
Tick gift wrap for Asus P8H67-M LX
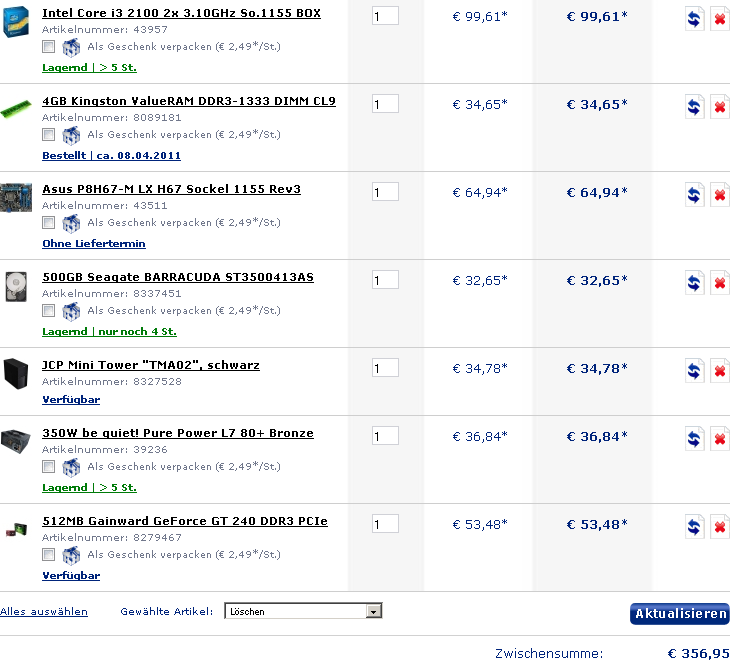tap(48, 223)
